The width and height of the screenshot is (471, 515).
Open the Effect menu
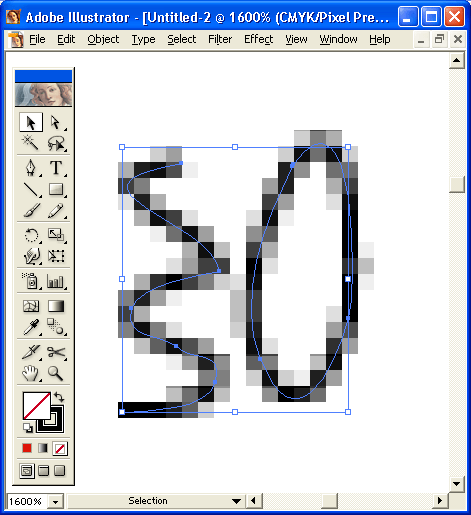tap(258, 39)
